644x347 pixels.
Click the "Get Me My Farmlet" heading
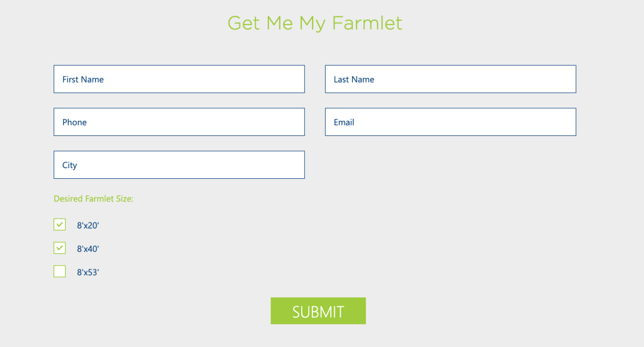(x=315, y=23)
